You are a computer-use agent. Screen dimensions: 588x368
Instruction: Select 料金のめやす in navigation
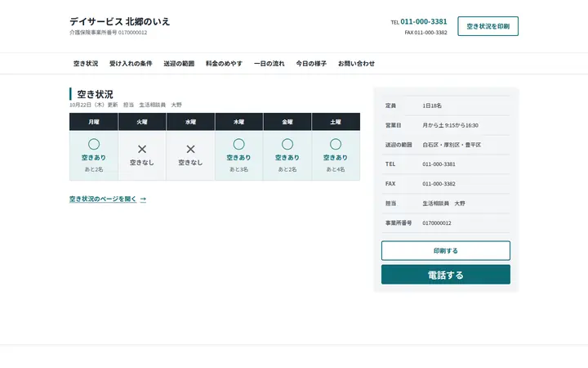[224, 64]
